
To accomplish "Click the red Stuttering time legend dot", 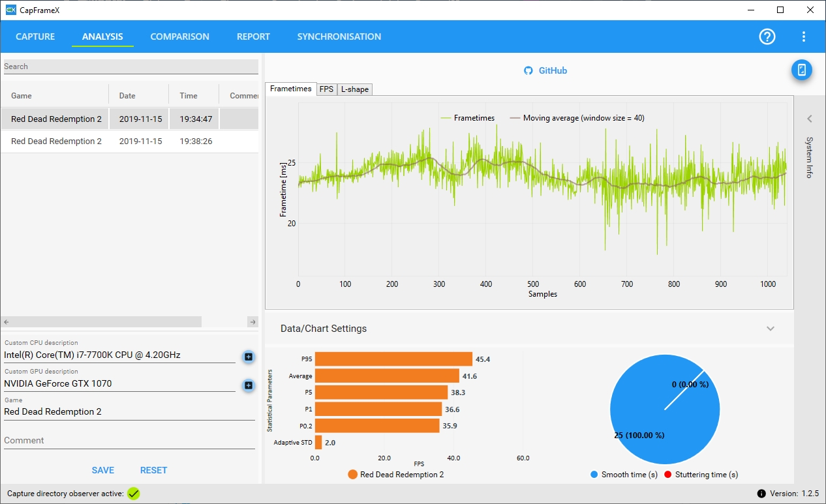I will click(x=667, y=475).
